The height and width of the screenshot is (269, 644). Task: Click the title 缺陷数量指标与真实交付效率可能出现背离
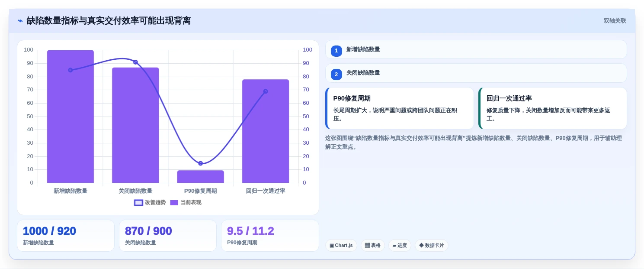[x=109, y=21]
